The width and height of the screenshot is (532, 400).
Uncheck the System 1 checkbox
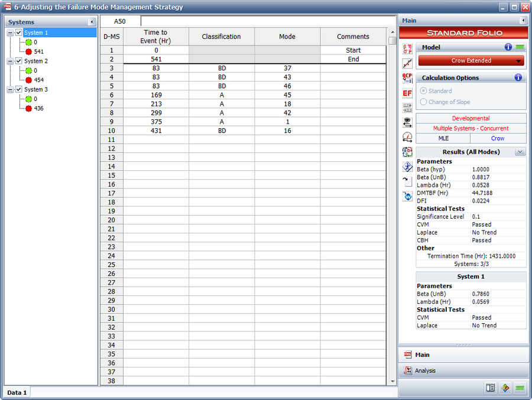(x=19, y=32)
